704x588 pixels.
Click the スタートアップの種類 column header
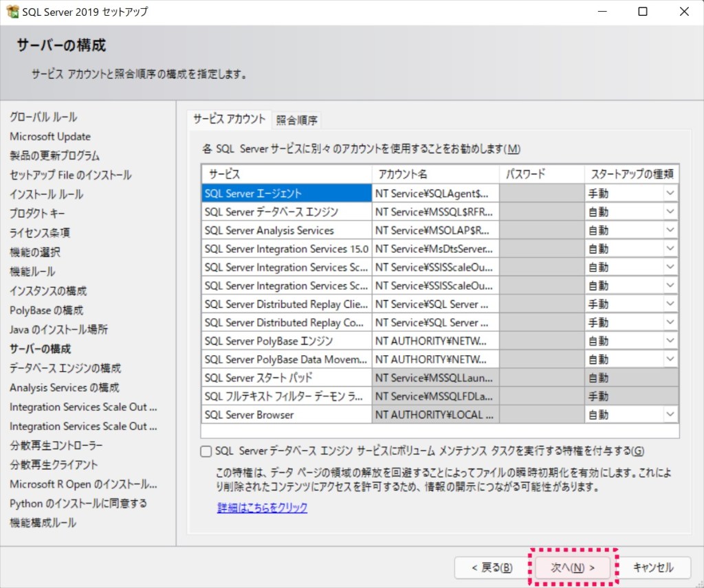coord(632,174)
